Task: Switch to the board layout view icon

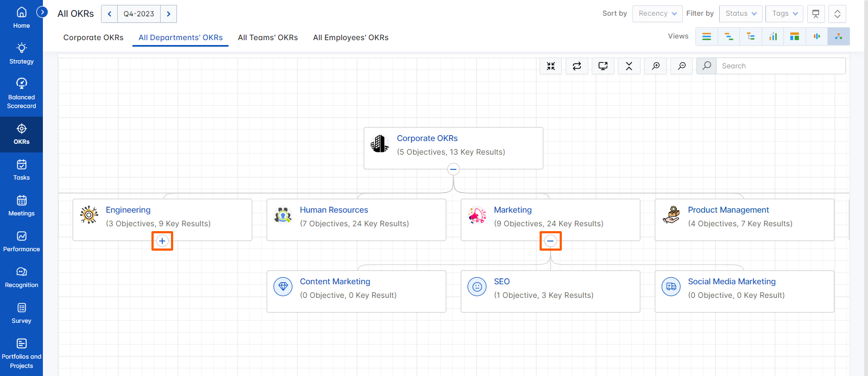Action: [x=795, y=36]
